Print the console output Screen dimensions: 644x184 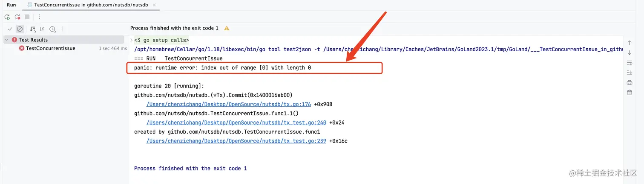click(x=630, y=82)
